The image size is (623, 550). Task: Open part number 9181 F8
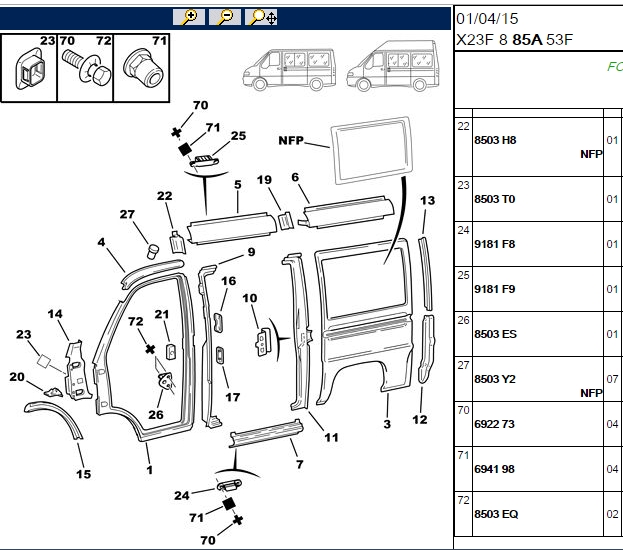click(495, 244)
